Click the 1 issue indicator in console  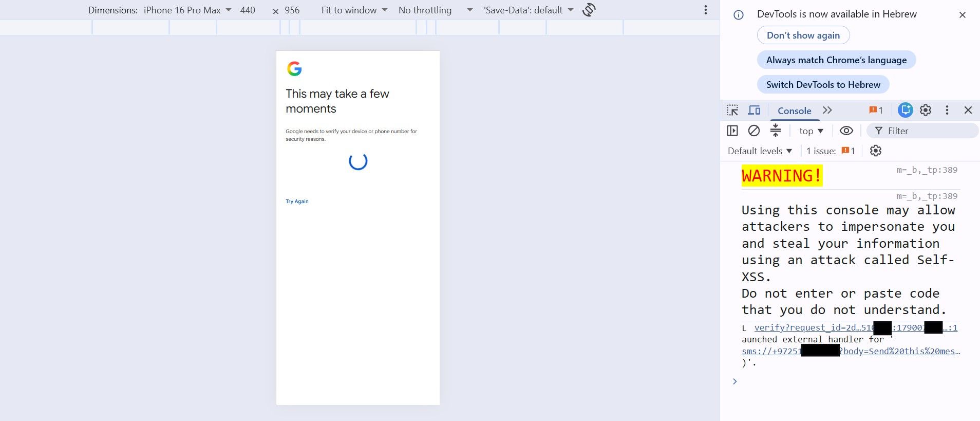tap(831, 151)
